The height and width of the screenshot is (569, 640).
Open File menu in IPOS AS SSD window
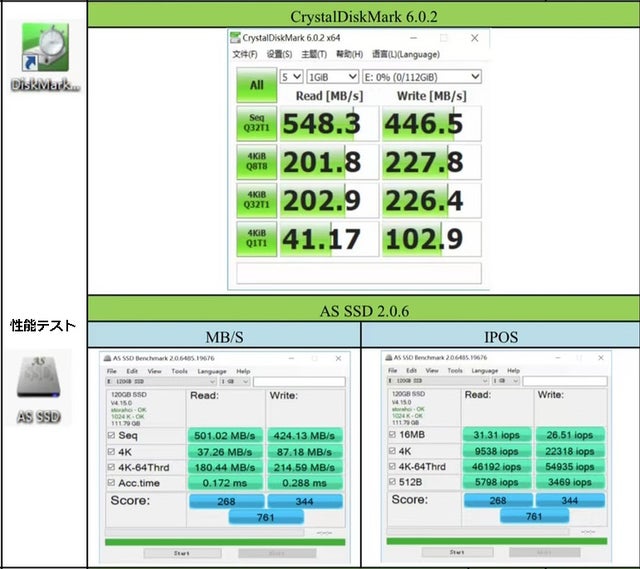(x=392, y=370)
